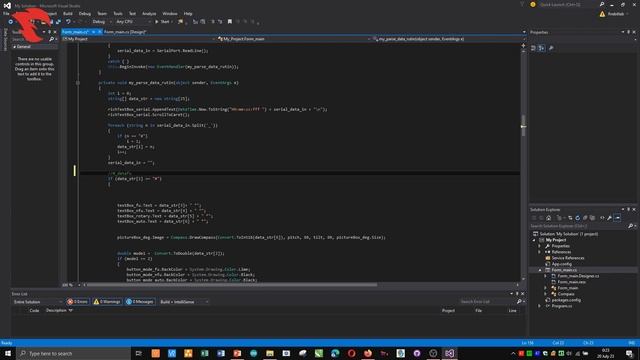Click the Firefox icon in the taskbar
This screenshot has width=640, height=360.
click(x=368, y=353)
